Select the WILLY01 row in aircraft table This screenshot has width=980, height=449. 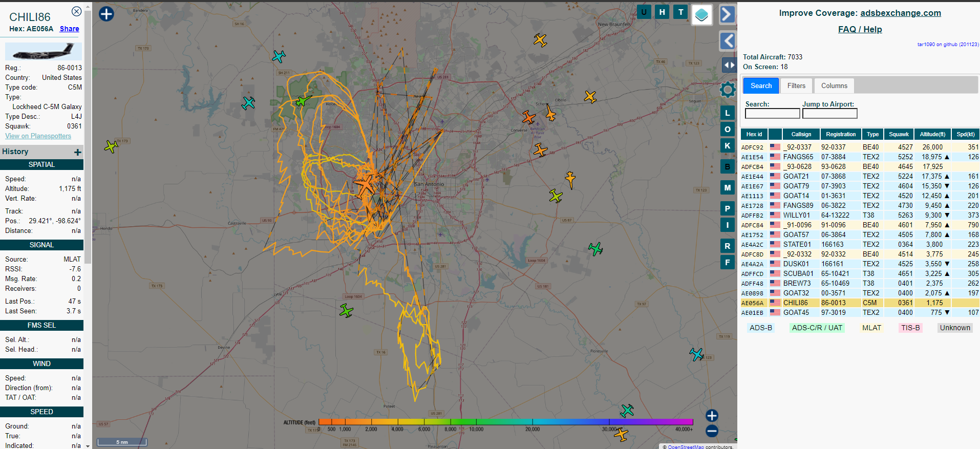860,215
